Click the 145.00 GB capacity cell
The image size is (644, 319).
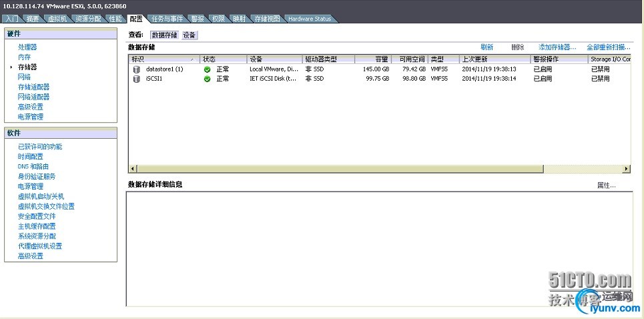point(376,69)
